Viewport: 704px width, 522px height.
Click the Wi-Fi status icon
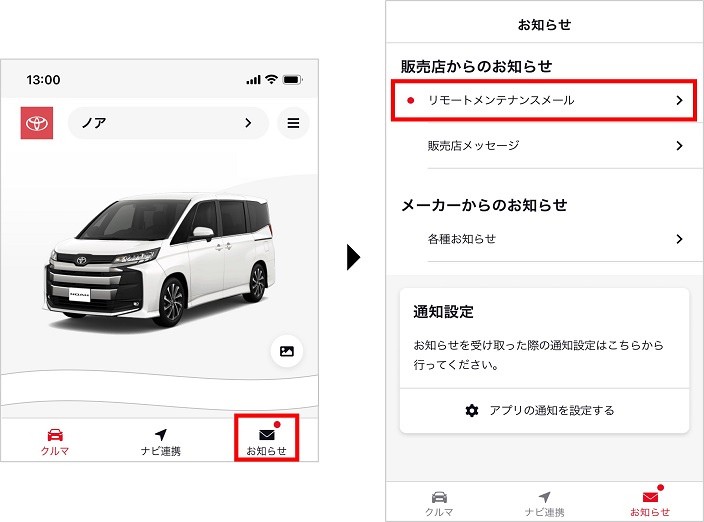(x=271, y=79)
